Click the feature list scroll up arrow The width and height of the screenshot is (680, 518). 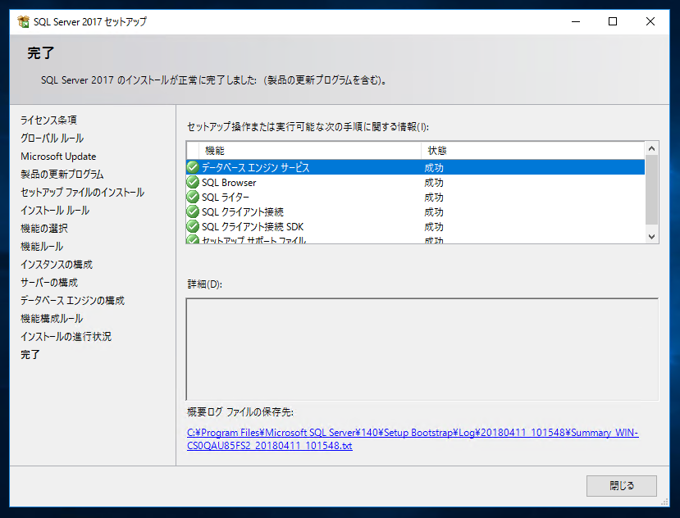point(652,149)
